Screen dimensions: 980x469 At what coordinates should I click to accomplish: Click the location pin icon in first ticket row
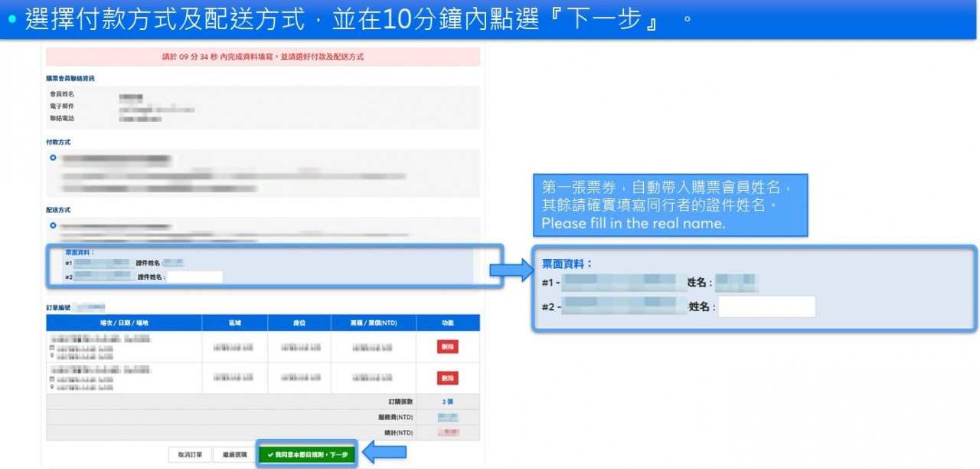point(52,356)
